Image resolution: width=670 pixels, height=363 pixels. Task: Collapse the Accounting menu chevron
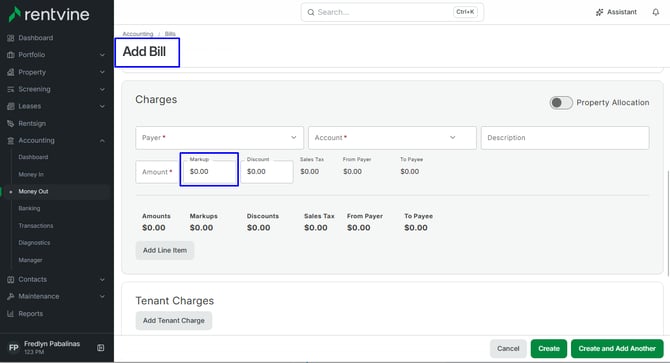[x=102, y=141]
